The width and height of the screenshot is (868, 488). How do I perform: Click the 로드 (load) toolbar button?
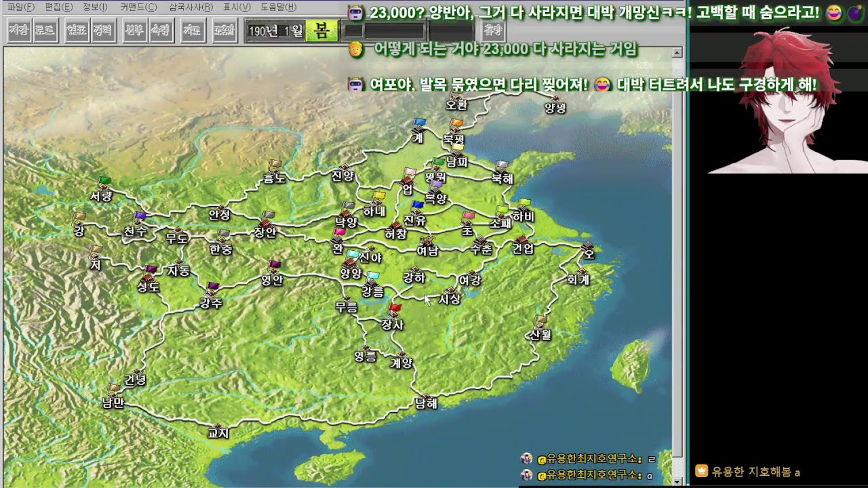[x=45, y=30]
